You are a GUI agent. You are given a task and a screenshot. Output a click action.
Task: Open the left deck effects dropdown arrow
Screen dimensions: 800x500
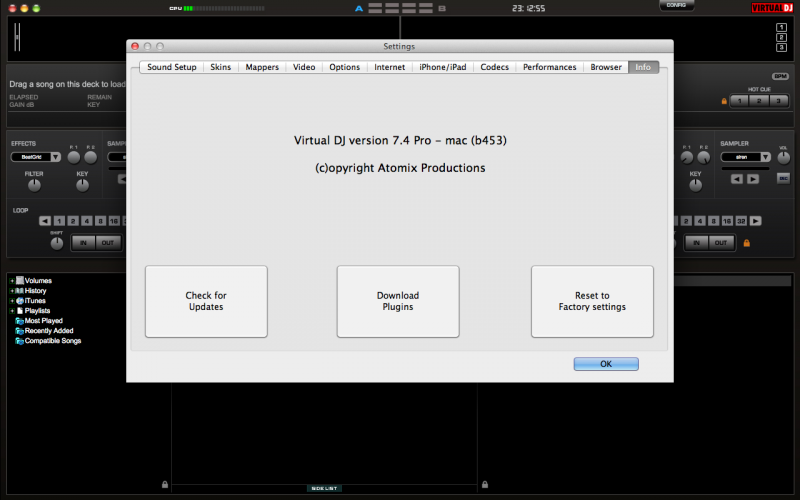56,157
